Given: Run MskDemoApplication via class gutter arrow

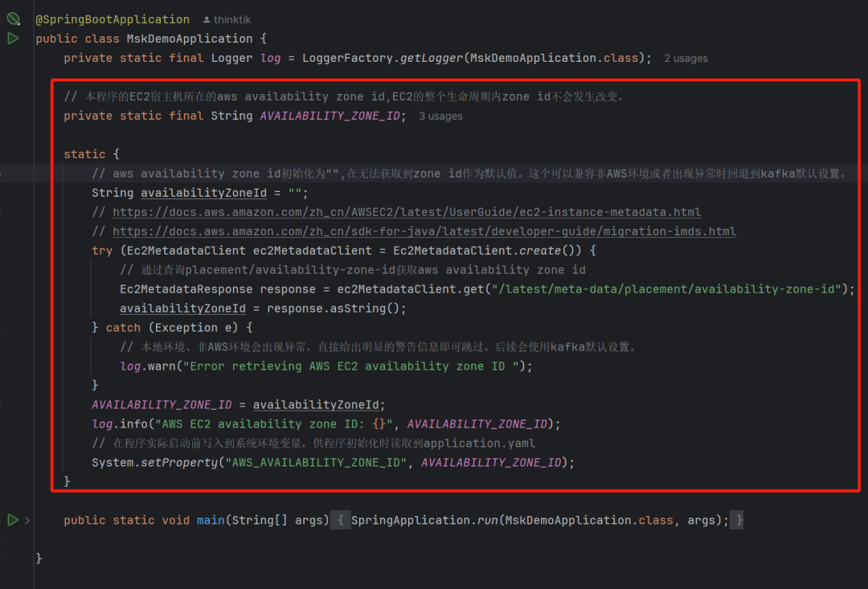Looking at the screenshot, I should [x=13, y=39].
